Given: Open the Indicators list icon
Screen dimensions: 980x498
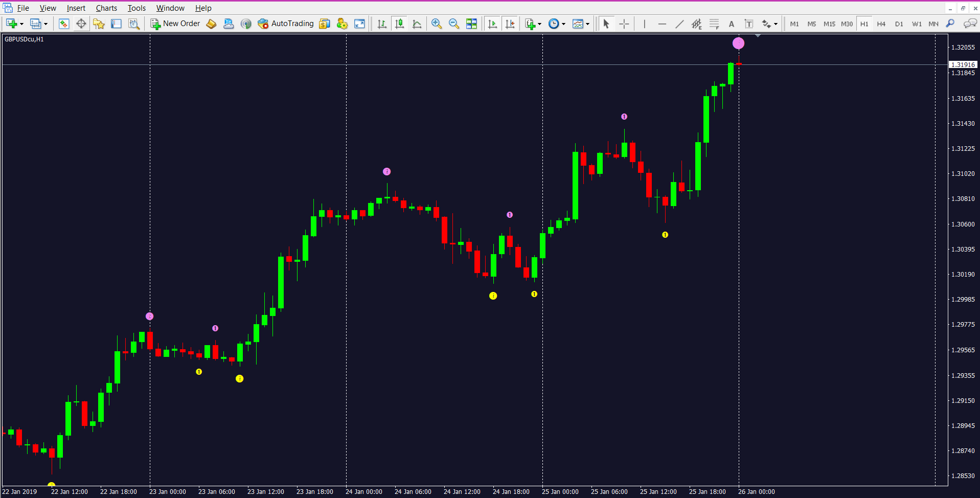Looking at the screenshot, I should [530, 24].
